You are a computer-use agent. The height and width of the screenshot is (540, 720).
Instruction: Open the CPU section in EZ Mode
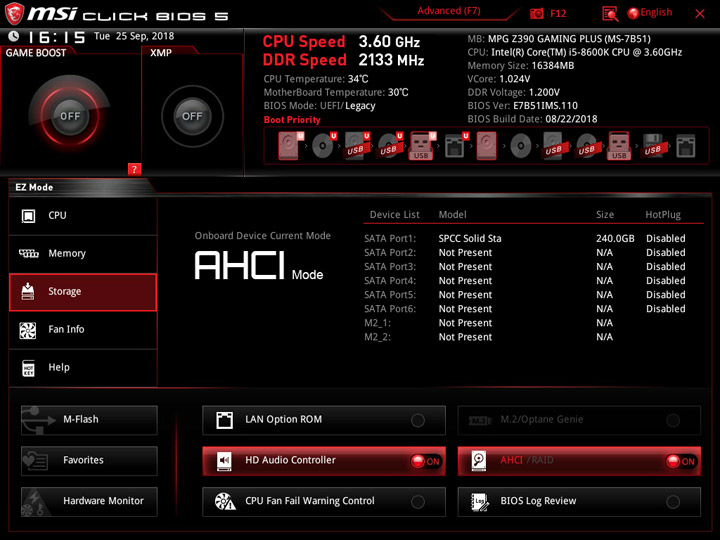click(x=83, y=215)
